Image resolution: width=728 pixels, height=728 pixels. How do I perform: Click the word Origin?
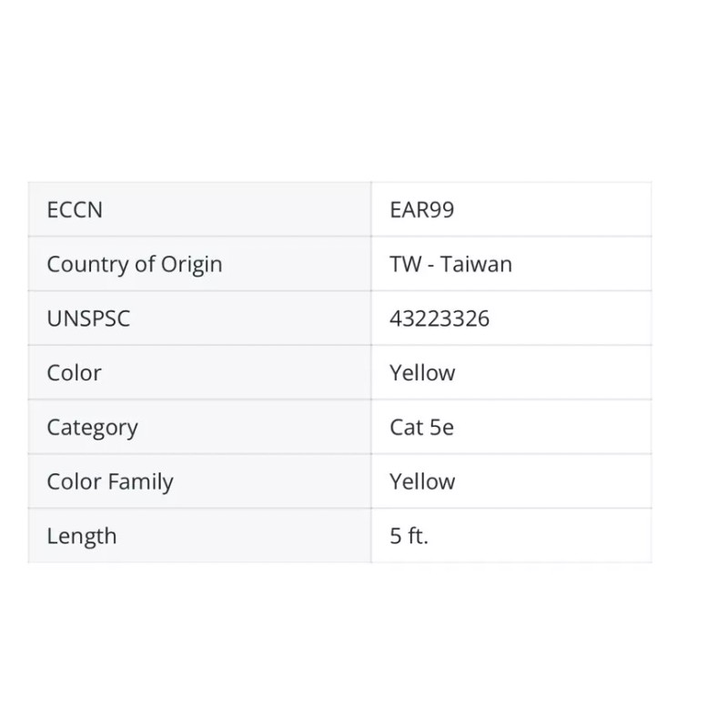point(191,265)
